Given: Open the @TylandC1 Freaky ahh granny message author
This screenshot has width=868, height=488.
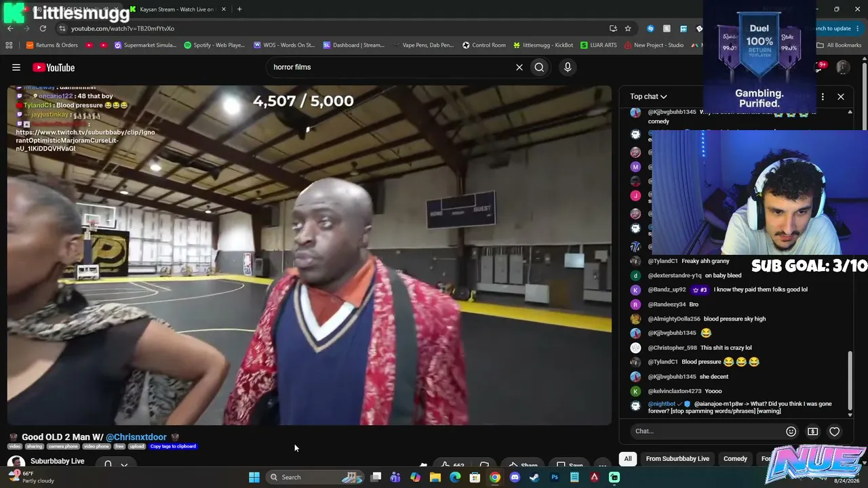Looking at the screenshot, I should click(x=663, y=261).
